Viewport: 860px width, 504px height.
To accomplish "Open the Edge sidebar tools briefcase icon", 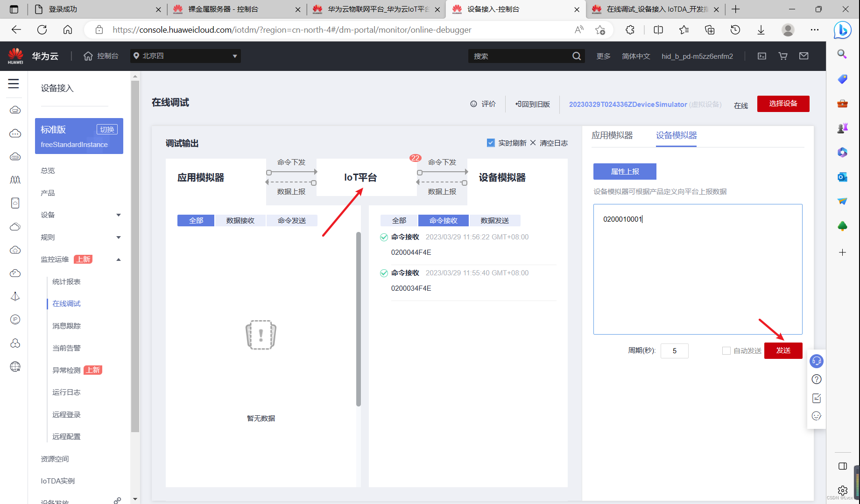I will (x=842, y=104).
